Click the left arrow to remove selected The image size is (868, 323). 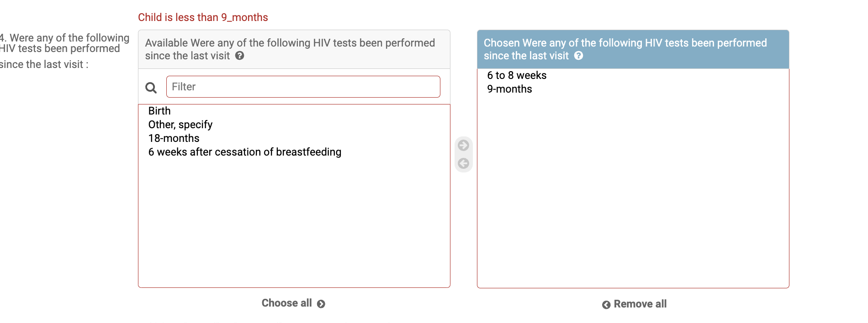(463, 163)
